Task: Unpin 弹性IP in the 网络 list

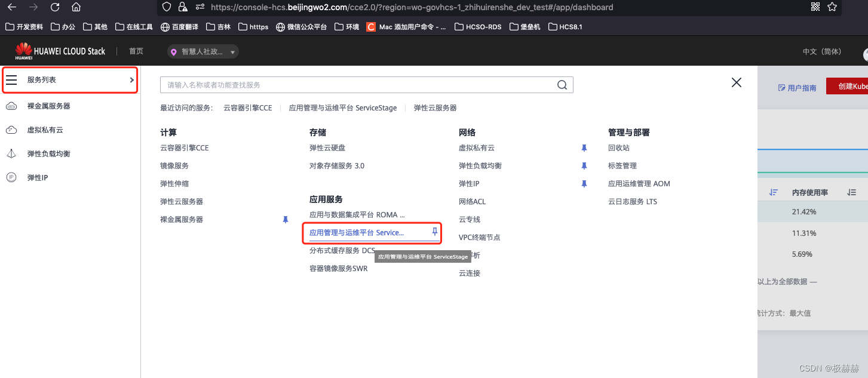Action: pos(584,183)
